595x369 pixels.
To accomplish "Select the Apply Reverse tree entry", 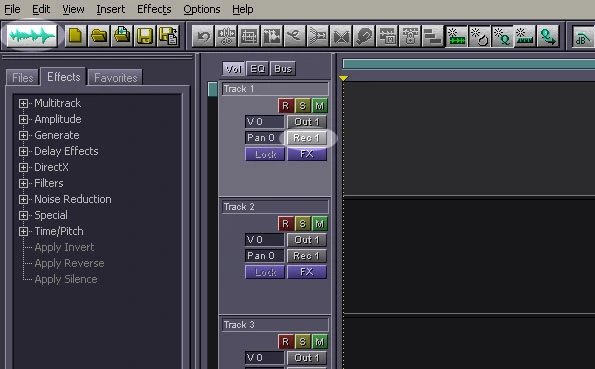I will click(69, 263).
